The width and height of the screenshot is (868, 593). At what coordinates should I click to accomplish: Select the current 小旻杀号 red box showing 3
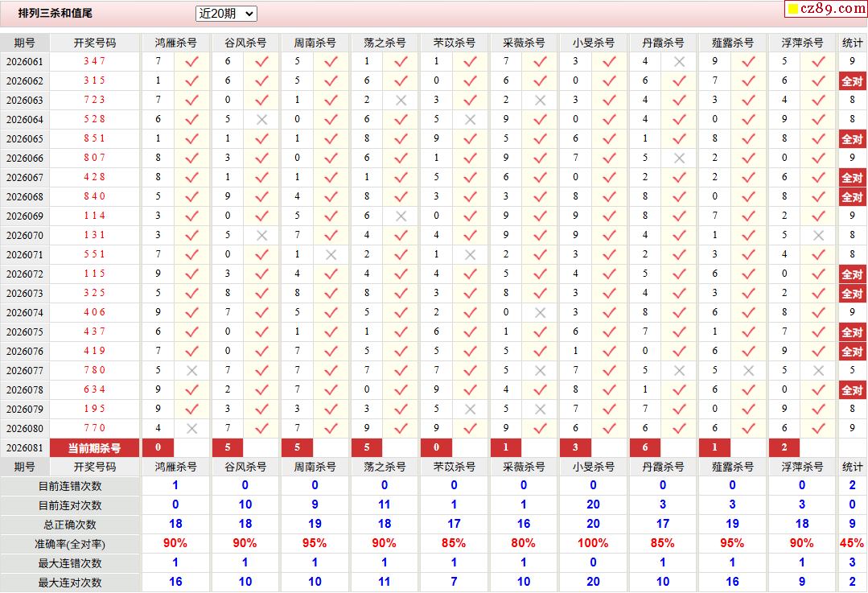click(x=576, y=447)
